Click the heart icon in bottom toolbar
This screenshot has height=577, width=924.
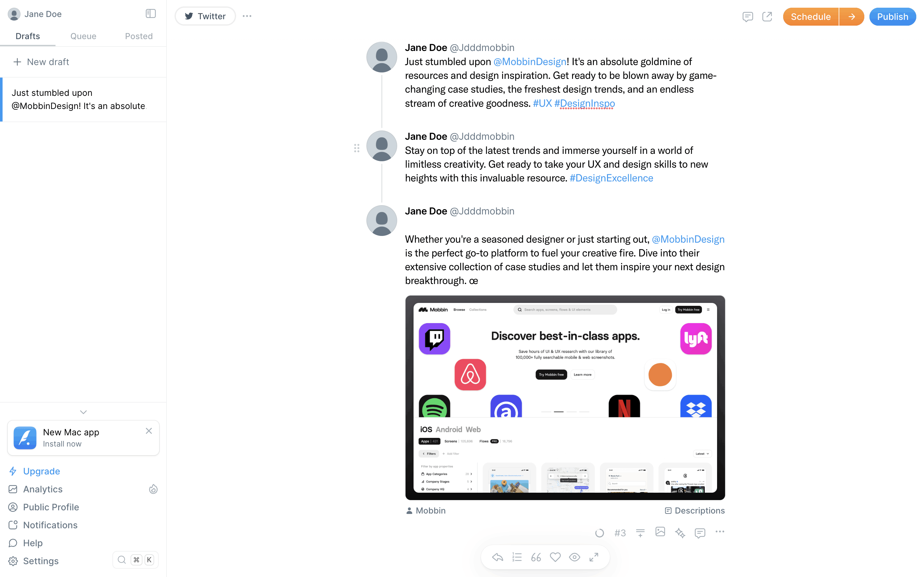[555, 557]
